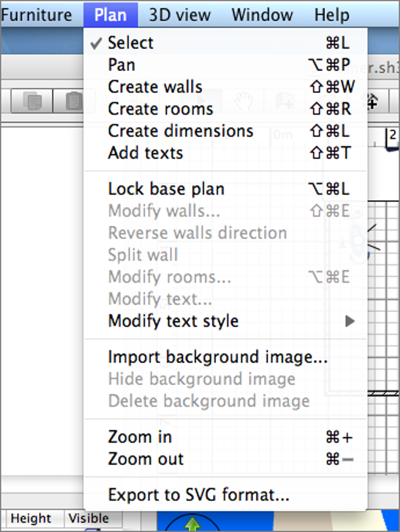Open the Help menu

332,15
